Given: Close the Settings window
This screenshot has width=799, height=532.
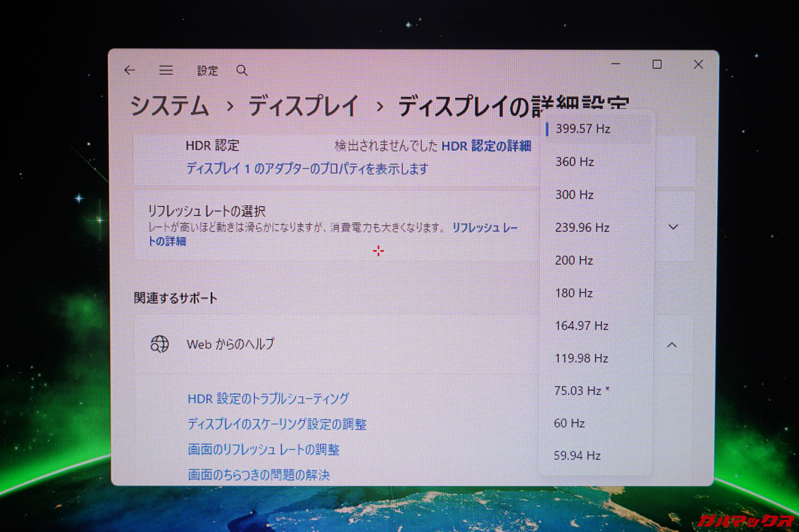Looking at the screenshot, I should click(699, 64).
